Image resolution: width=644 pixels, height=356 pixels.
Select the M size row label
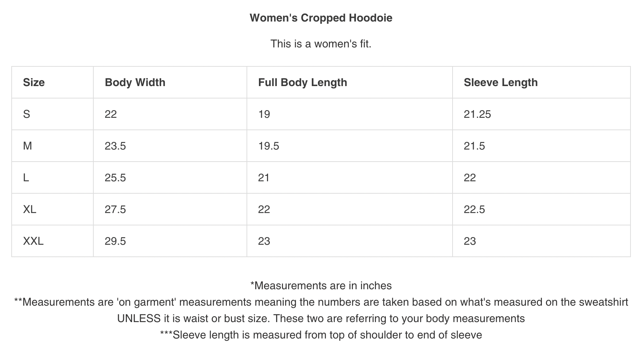coord(27,146)
